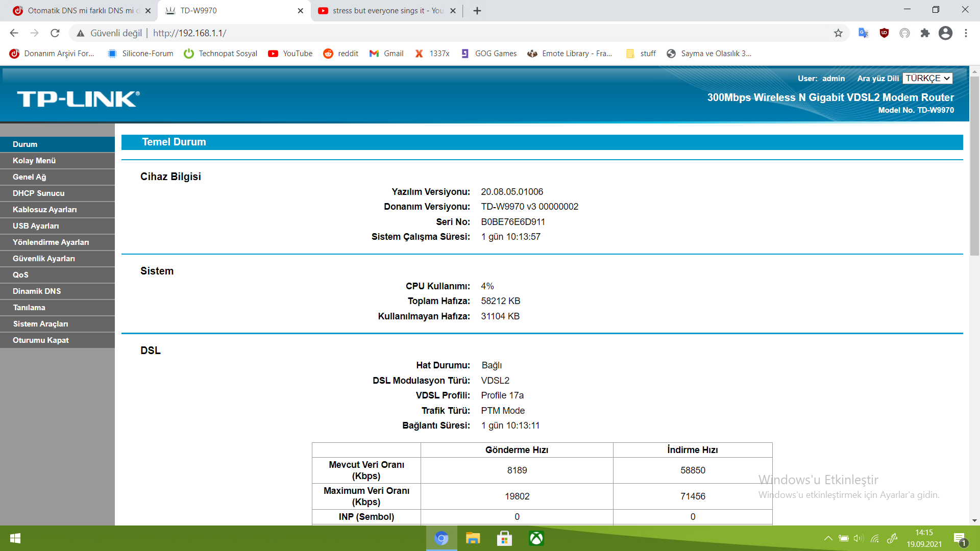This screenshot has width=980, height=551.
Task: Expand hidden system tray icons chevron
Action: point(828,538)
